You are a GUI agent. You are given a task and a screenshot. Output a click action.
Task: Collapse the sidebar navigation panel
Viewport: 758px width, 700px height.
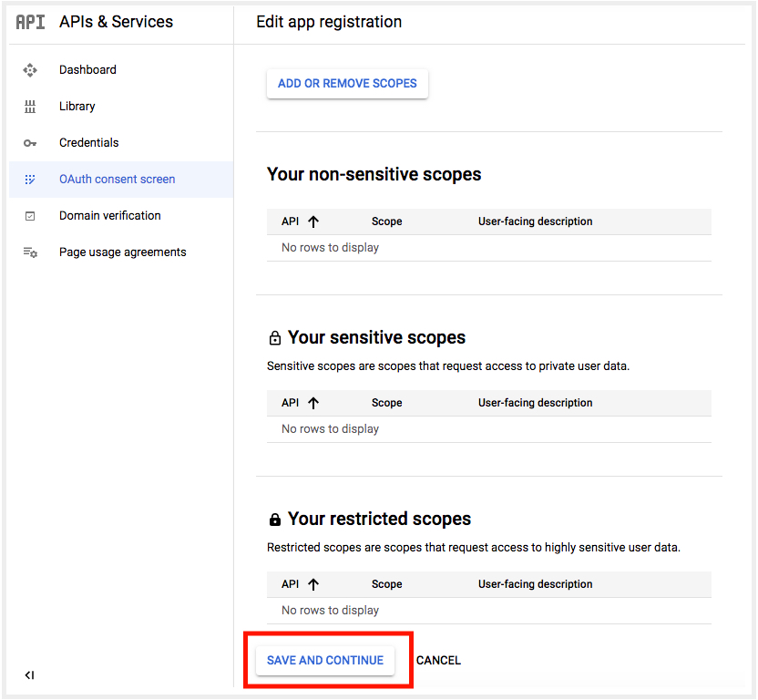[x=29, y=674]
